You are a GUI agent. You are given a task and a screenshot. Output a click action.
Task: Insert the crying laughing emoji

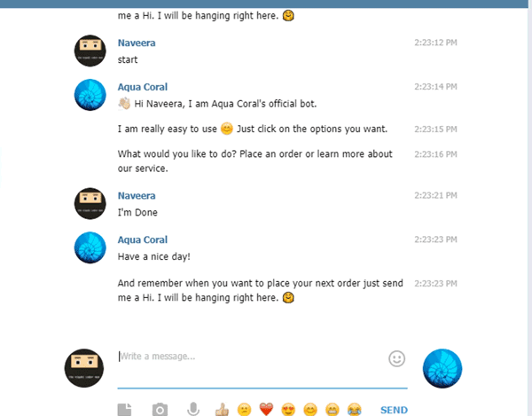click(354, 410)
